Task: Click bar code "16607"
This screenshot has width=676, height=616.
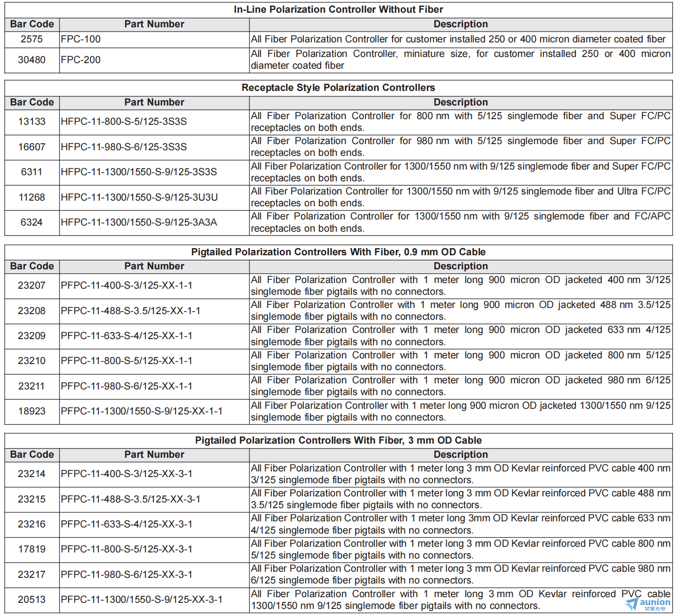Action: coord(32,147)
